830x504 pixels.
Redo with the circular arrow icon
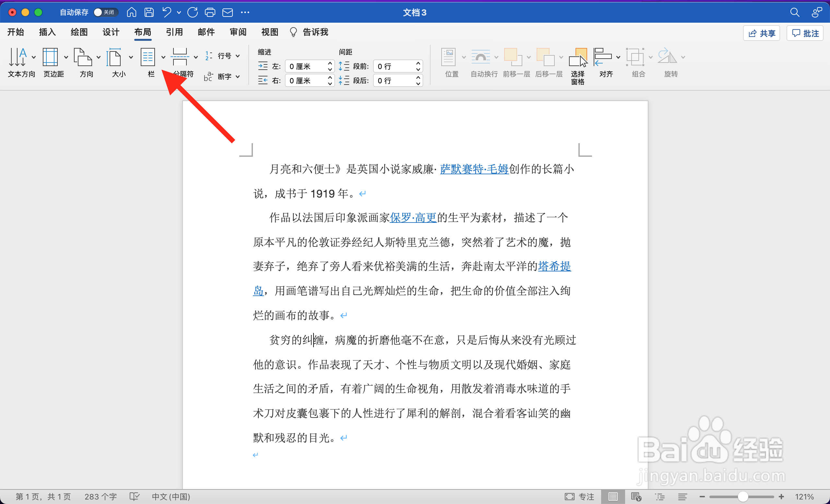(x=192, y=12)
